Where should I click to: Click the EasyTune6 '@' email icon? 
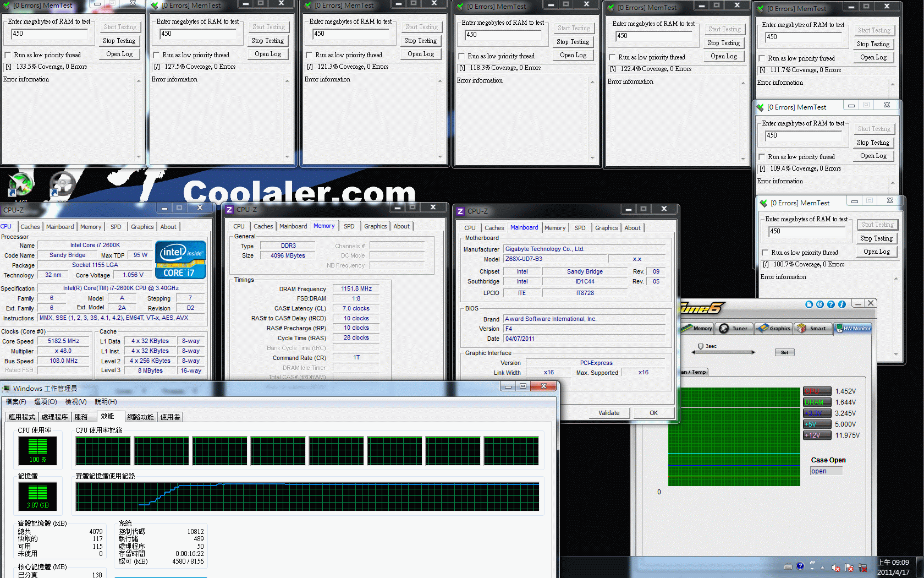(x=820, y=304)
